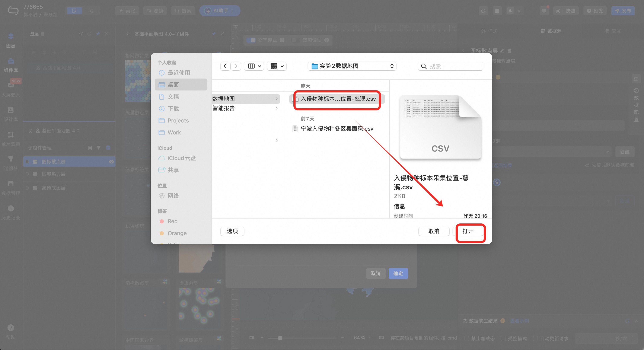Screen dimensions: 644x350
Task: Select 最近使用 in the sidebar
Action: pos(179,73)
